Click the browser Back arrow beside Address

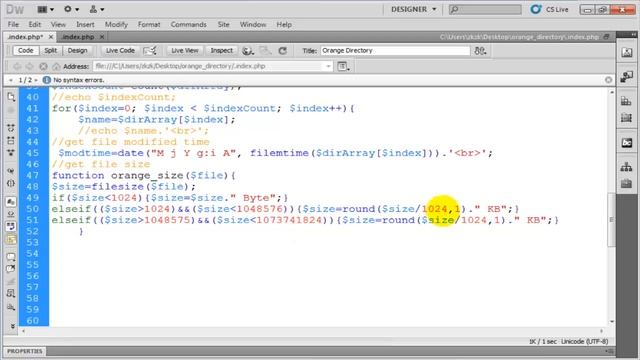point(17,66)
